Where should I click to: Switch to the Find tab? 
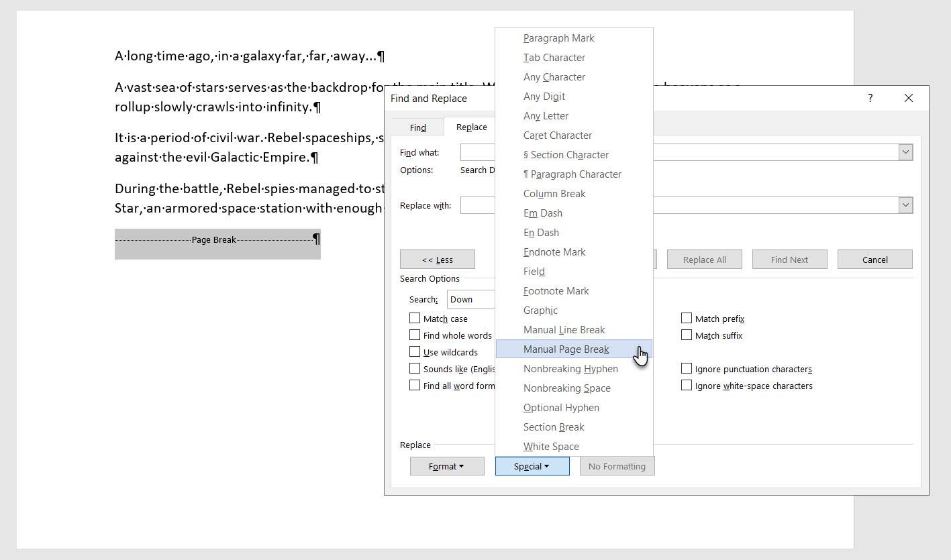[417, 127]
